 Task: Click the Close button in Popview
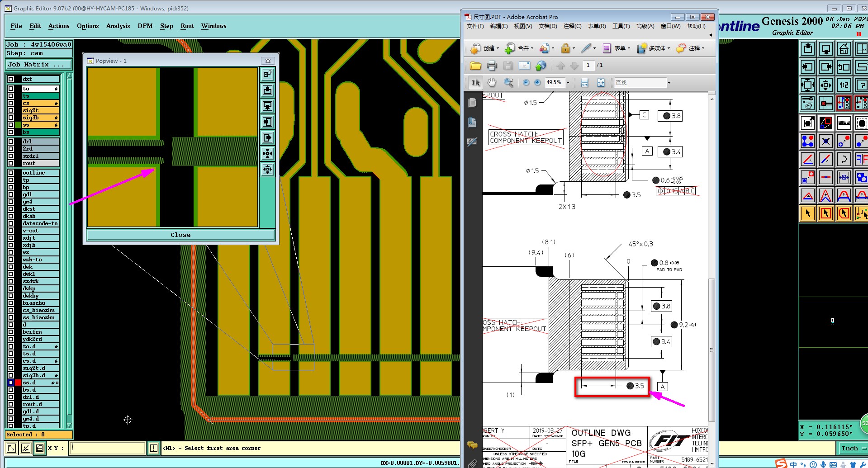180,235
